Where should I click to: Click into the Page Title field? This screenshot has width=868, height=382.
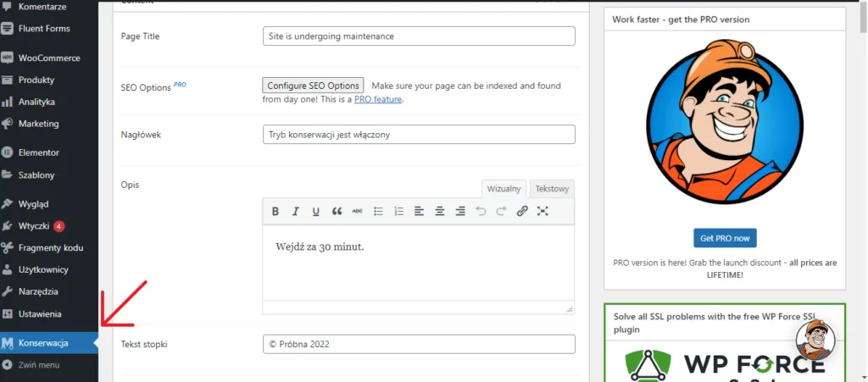tap(419, 36)
